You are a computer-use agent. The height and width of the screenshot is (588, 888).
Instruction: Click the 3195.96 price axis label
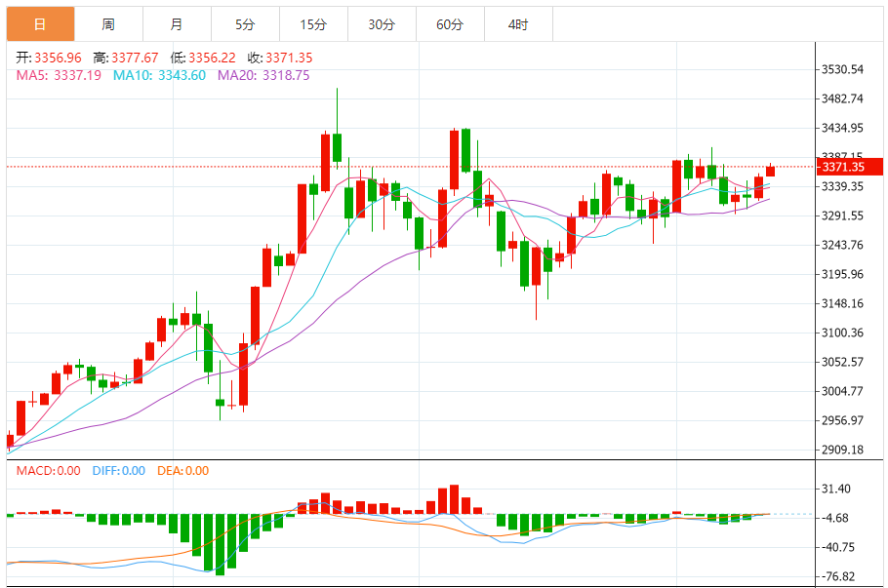[x=843, y=274]
